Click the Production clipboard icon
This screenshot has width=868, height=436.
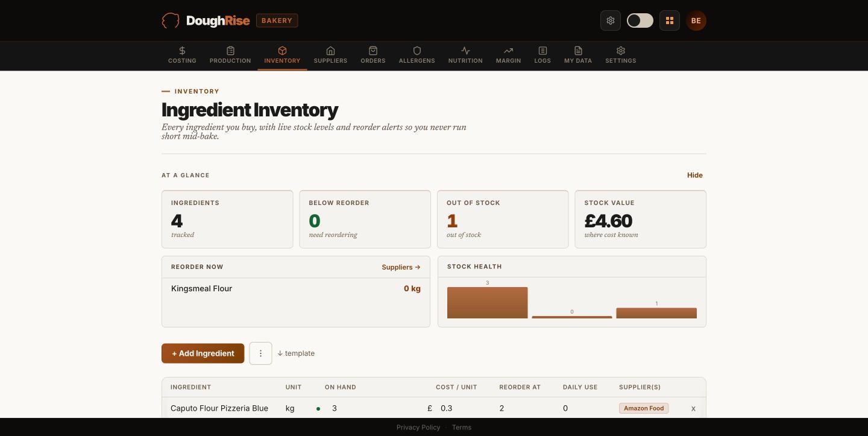[230, 51]
